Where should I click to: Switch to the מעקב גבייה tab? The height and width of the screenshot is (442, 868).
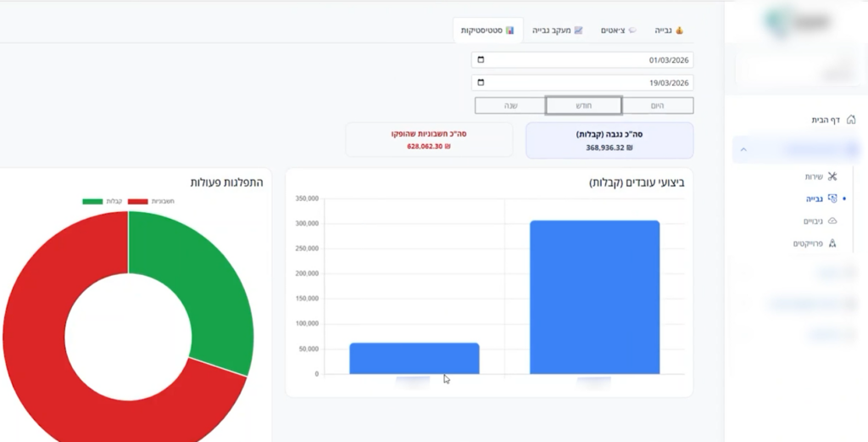(x=557, y=31)
